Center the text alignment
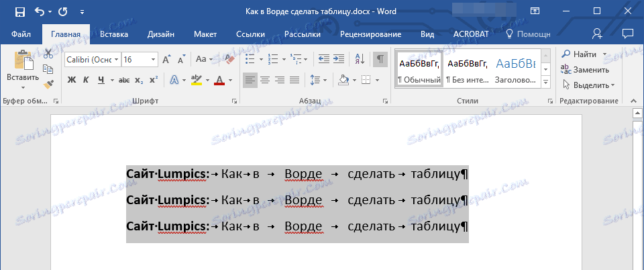 265,80
